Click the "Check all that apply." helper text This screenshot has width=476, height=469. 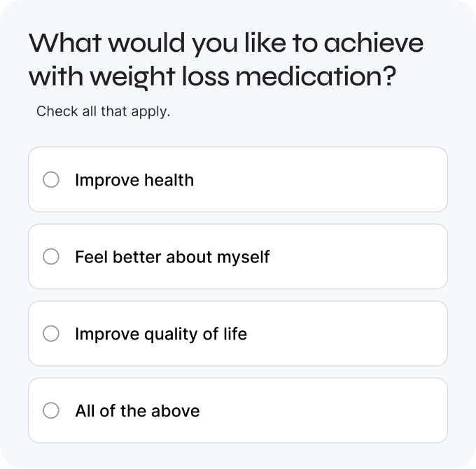click(103, 111)
